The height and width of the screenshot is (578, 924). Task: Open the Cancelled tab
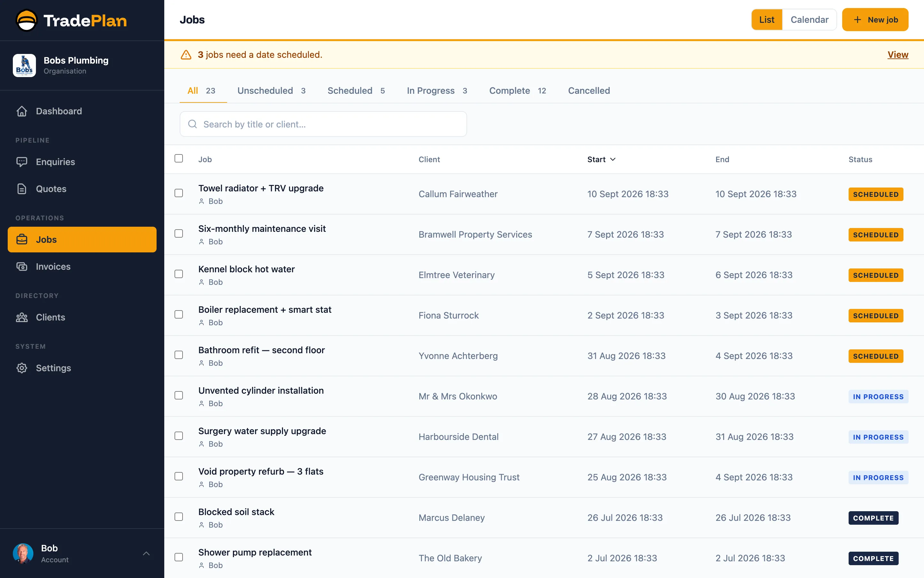pyautogui.click(x=589, y=91)
